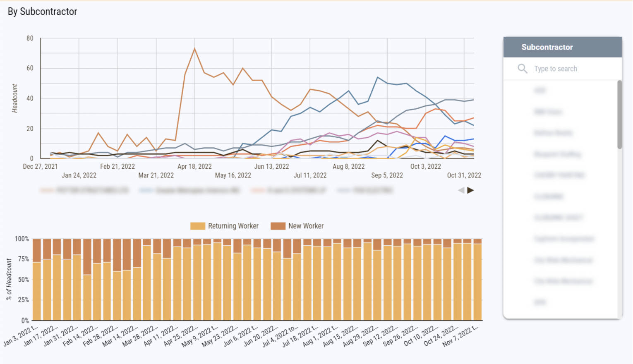This screenshot has height=364, width=633.
Task: Select the Jan 3, 2022 stacked bar
Action: pos(37,279)
